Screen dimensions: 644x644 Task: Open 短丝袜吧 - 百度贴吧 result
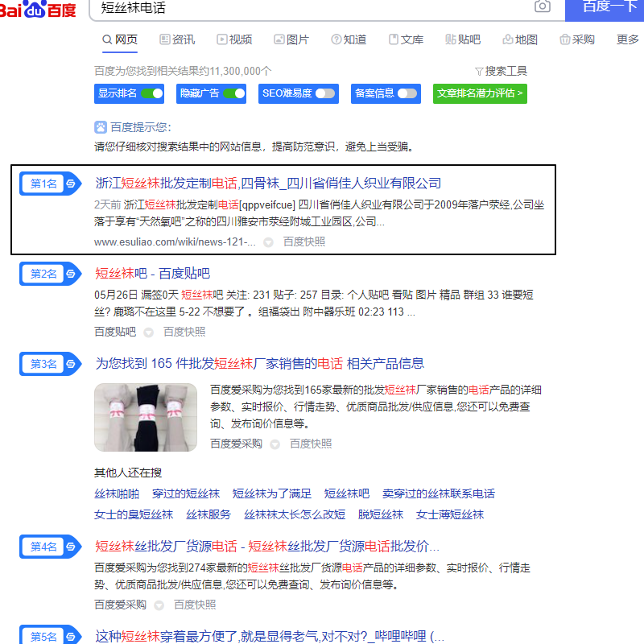152,273
